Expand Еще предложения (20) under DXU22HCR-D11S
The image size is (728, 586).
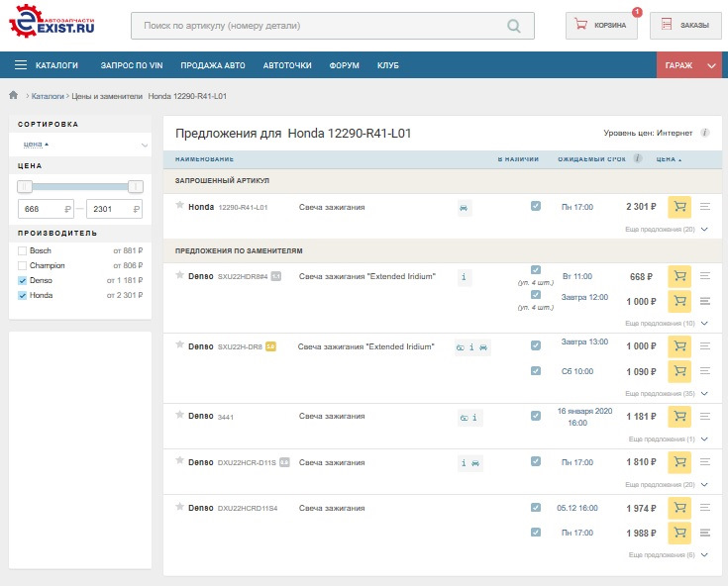(x=667, y=484)
